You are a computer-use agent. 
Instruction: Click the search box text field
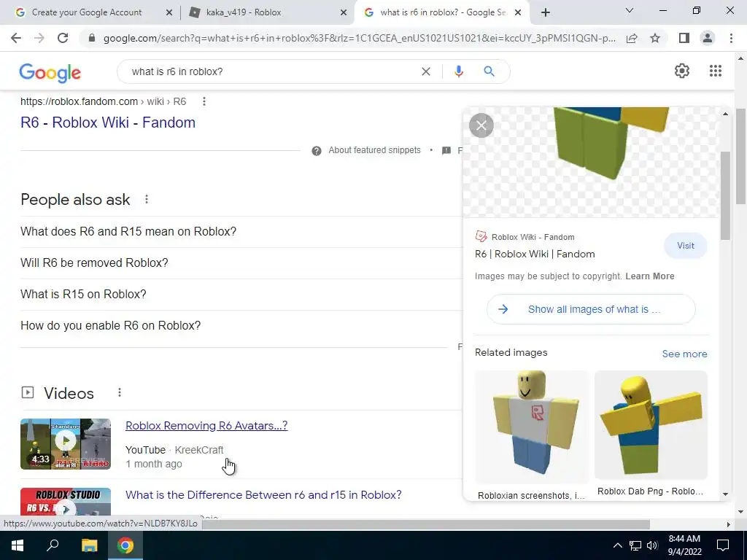[x=271, y=71]
